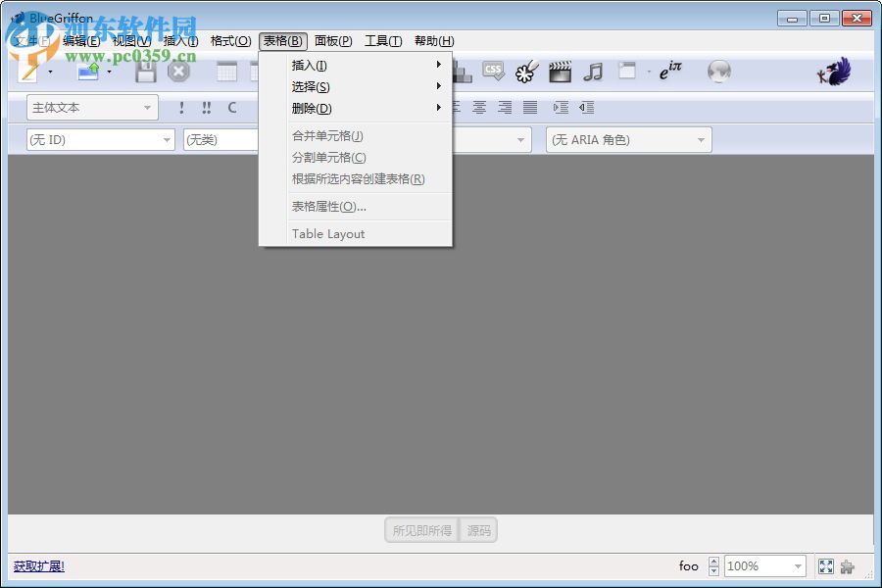This screenshot has width=882, height=588.
Task: Insert special characters with the flower icon
Action: point(525,72)
